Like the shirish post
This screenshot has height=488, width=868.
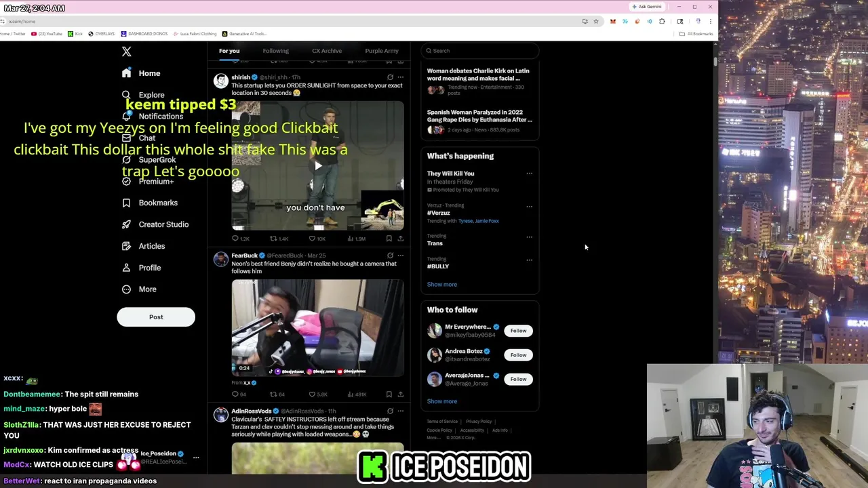pos(317,239)
